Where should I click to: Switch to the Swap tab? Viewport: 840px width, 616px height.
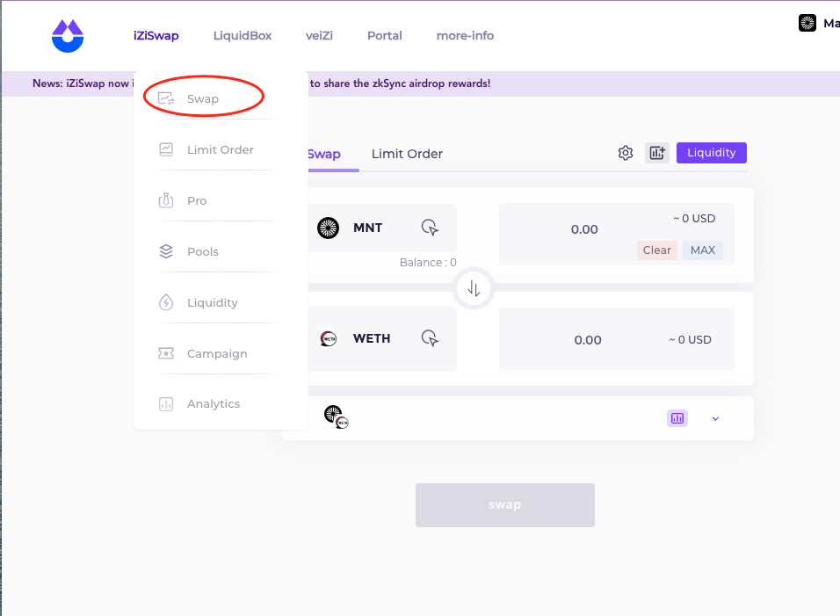pos(324,155)
